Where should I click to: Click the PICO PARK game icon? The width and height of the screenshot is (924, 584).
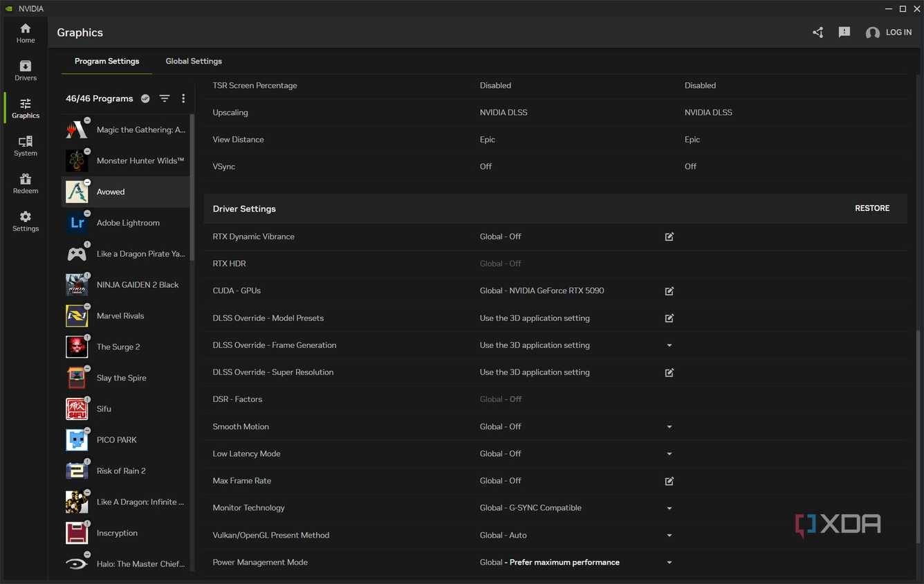tap(77, 439)
